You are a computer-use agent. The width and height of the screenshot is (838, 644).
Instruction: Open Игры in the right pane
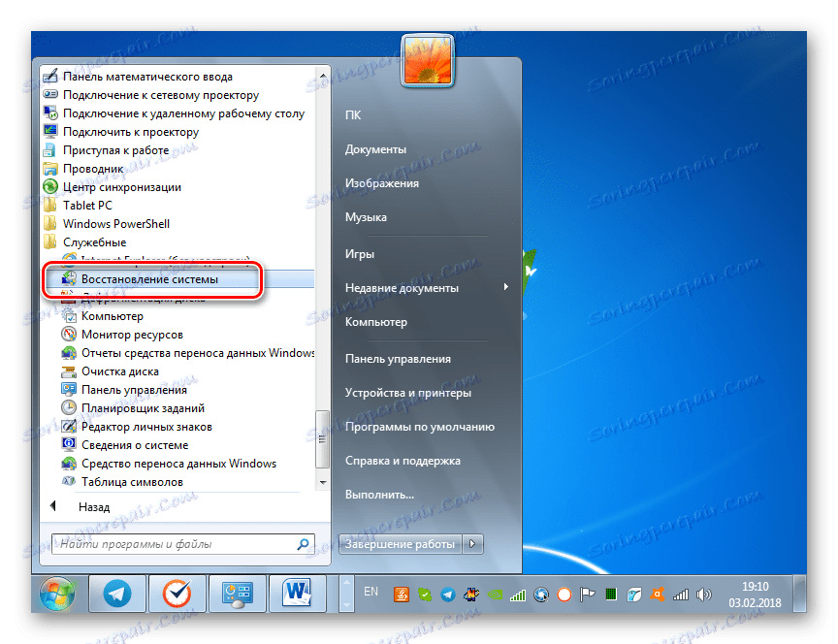tap(359, 254)
